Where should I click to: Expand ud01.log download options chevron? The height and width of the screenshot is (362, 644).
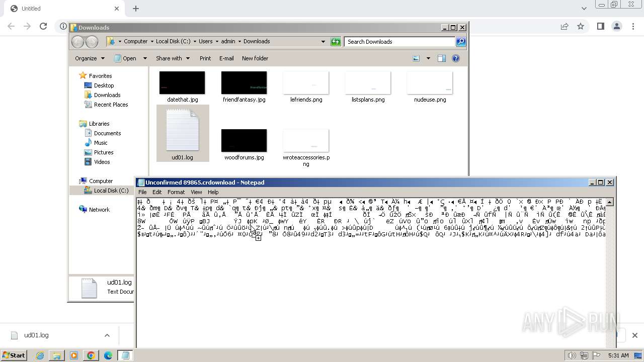click(x=107, y=335)
